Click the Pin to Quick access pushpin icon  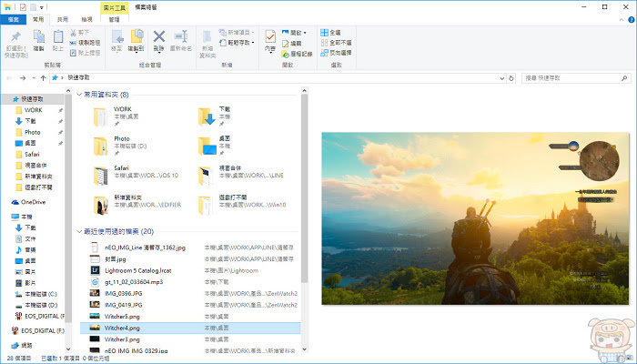click(15, 36)
